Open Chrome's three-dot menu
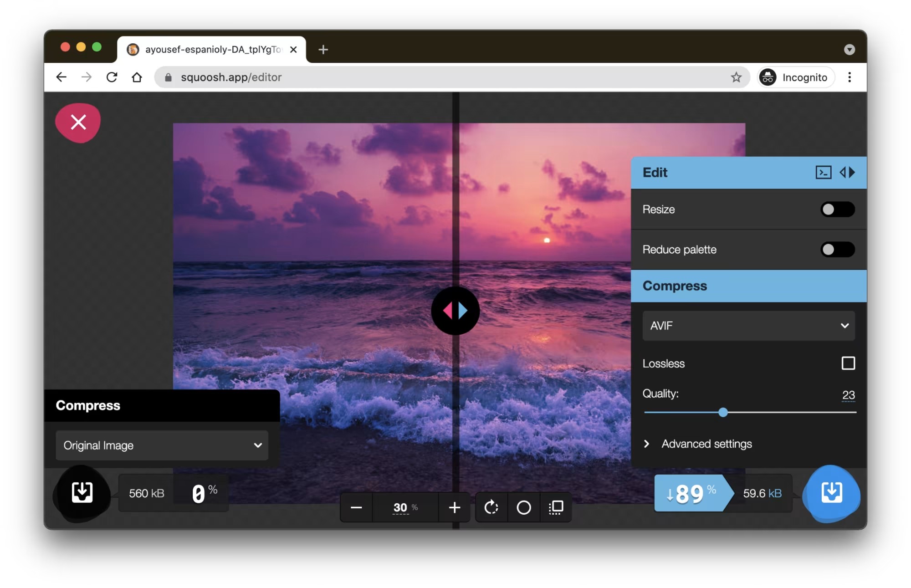911x588 pixels. coord(850,77)
